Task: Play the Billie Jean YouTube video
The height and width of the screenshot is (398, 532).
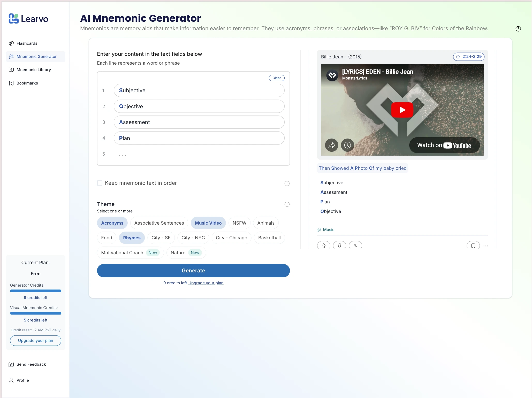Action: pos(402,110)
